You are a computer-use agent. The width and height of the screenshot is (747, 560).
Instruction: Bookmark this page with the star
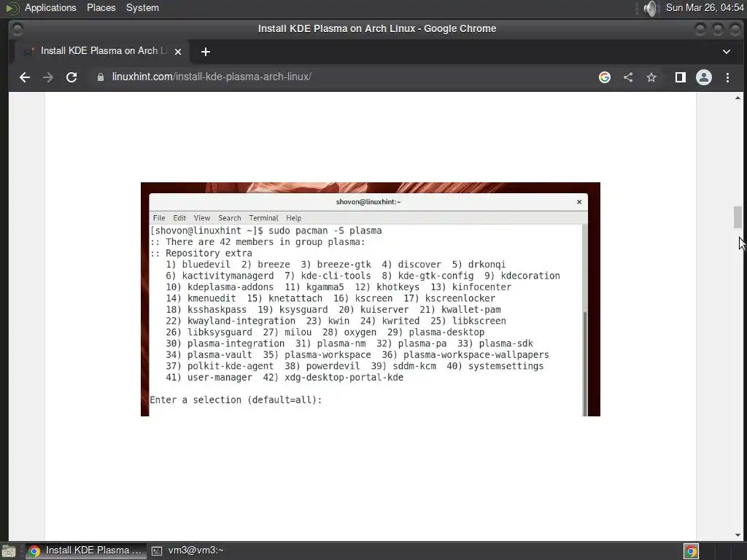(651, 77)
